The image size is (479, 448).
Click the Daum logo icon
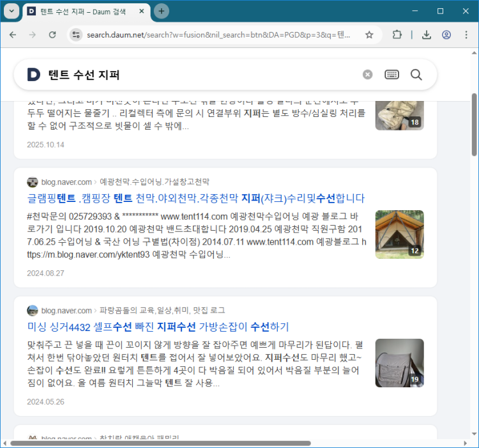[x=33, y=75]
